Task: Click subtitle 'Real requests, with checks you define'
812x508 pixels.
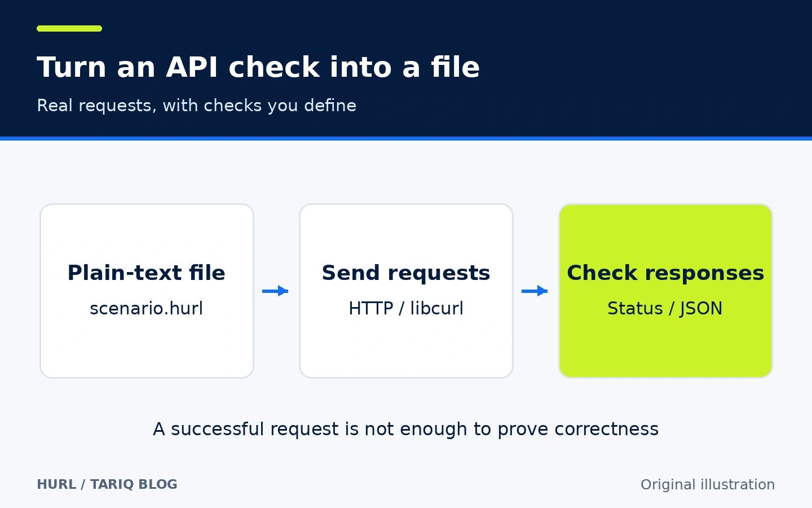Action: (x=196, y=106)
